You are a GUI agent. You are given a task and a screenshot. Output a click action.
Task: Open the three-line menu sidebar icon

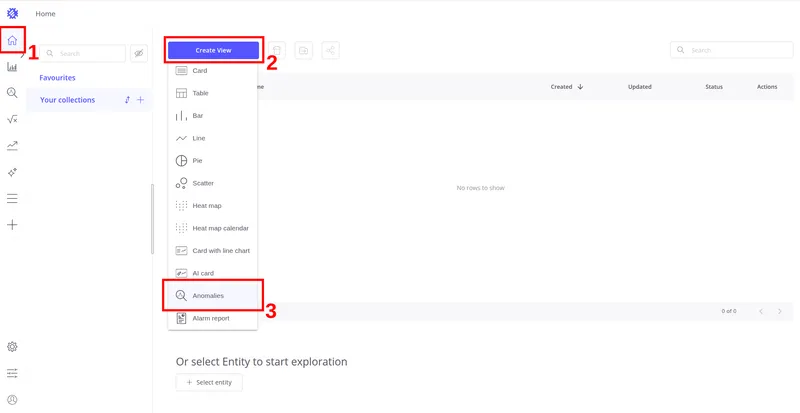12,199
